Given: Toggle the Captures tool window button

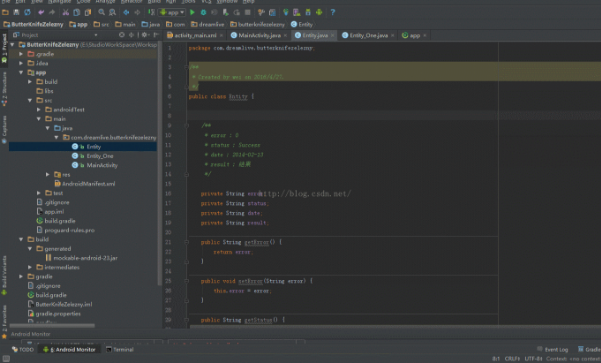Looking at the screenshot, I should 4,130.
